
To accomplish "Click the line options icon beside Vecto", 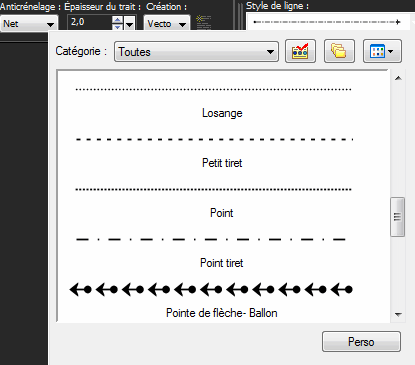I will (203, 22).
